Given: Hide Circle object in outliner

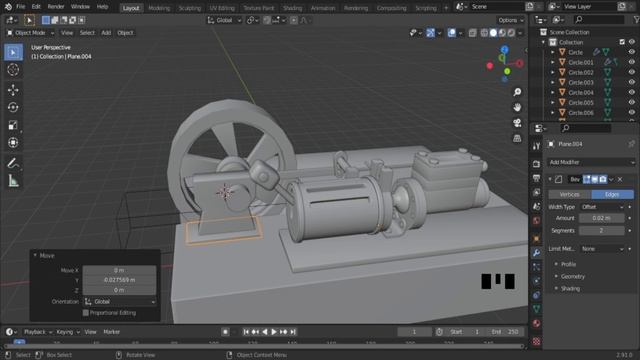Looking at the screenshot, I should (x=631, y=52).
